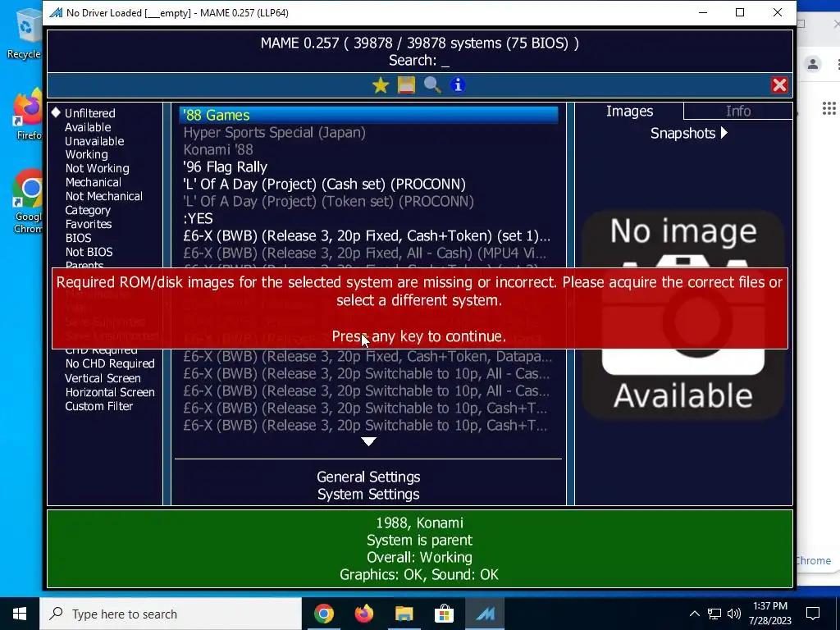Click the Google Chrome desktop shortcut

point(28,202)
